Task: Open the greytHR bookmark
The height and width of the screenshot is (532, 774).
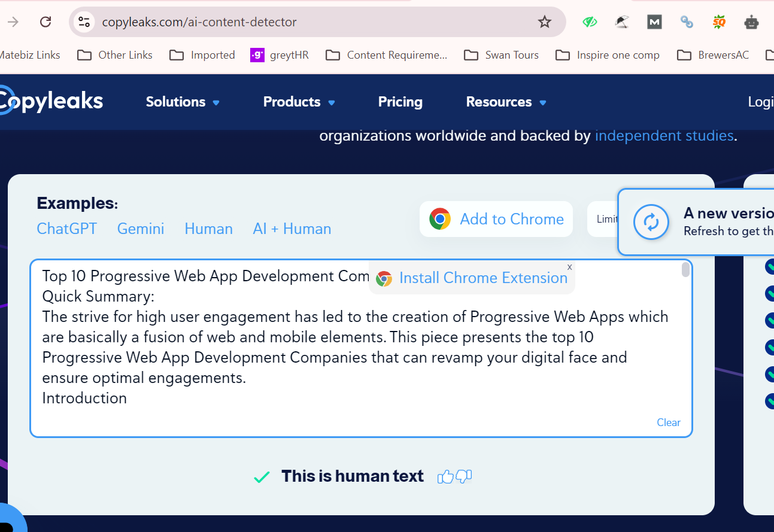Action: tap(280, 55)
